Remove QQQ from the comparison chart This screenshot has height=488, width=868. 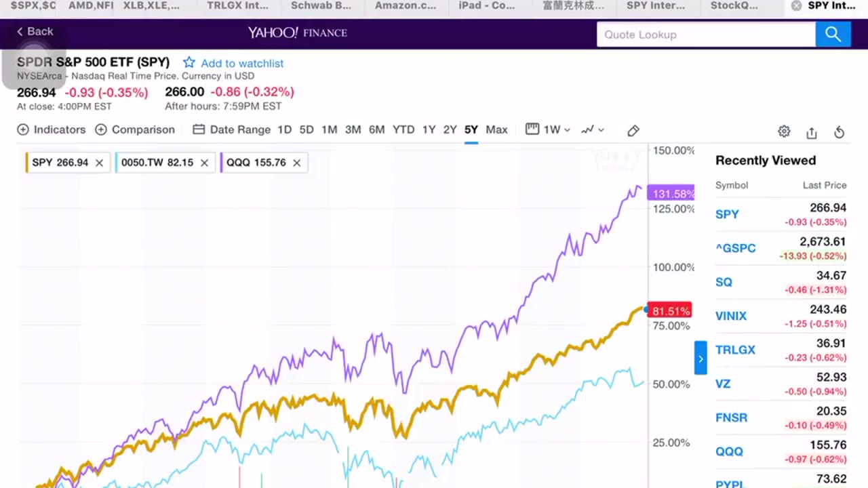[296, 163]
